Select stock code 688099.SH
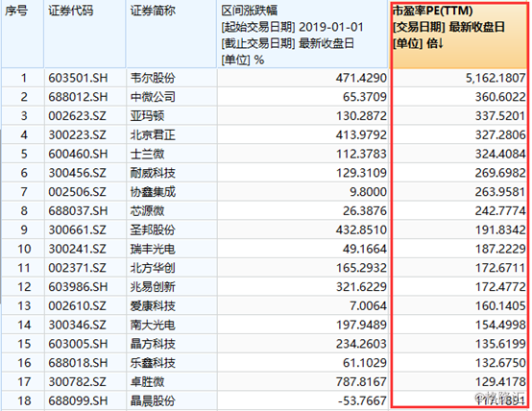This screenshot has height=411, width=532. pyautogui.click(x=78, y=401)
